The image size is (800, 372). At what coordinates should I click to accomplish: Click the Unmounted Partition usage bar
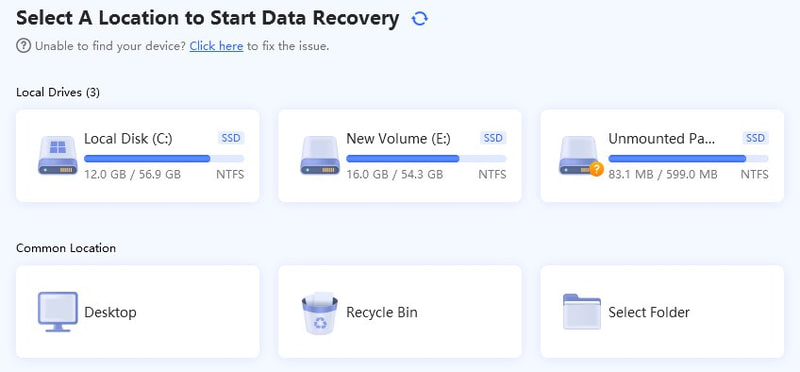pyautogui.click(x=688, y=159)
